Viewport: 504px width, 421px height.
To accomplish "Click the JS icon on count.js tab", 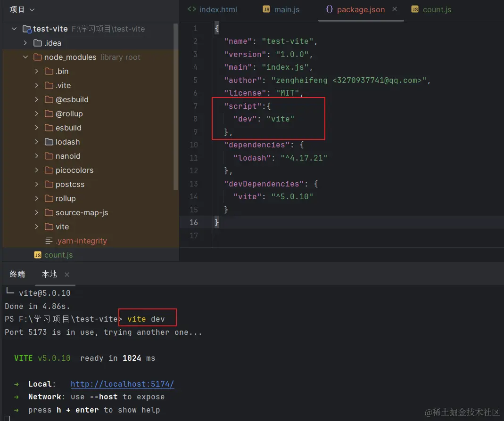I will click(415, 9).
